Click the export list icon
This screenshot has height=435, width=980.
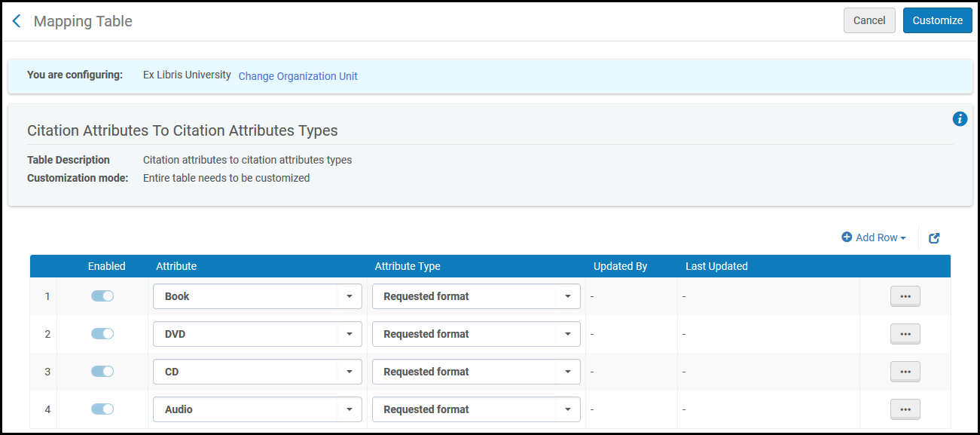[x=934, y=238]
